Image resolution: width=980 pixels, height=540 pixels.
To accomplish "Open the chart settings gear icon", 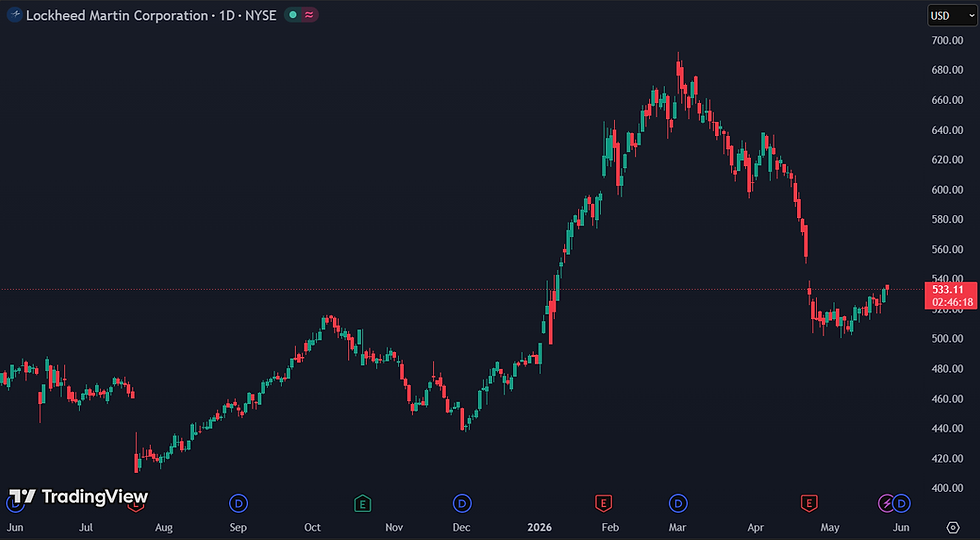I will [952, 527].
